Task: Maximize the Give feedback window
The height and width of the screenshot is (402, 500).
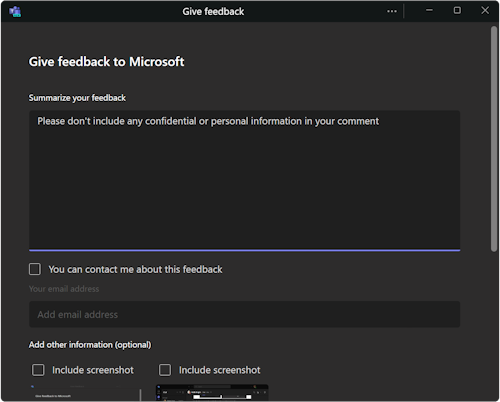Action: (457, 11)
